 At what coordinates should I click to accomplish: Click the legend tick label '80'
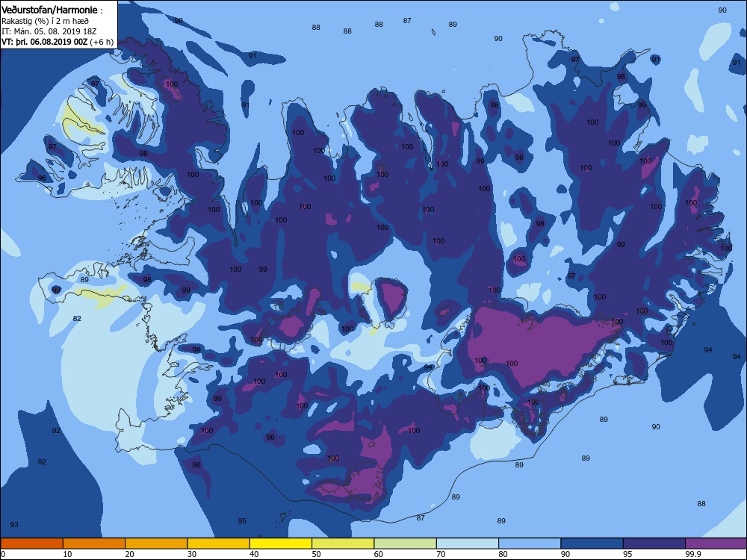(503, 554)
